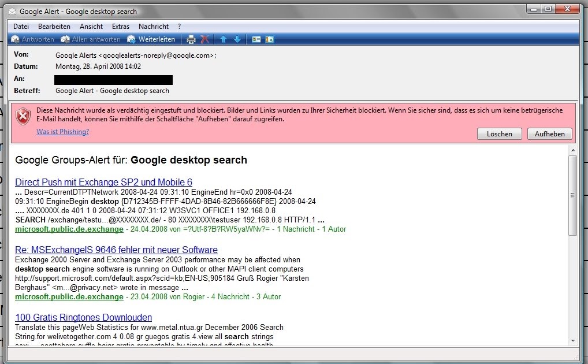Open the Datei menu
Image resolution: width=588 pixels, height=364 pixels.
pyautogui.click(x=21, y=27)
